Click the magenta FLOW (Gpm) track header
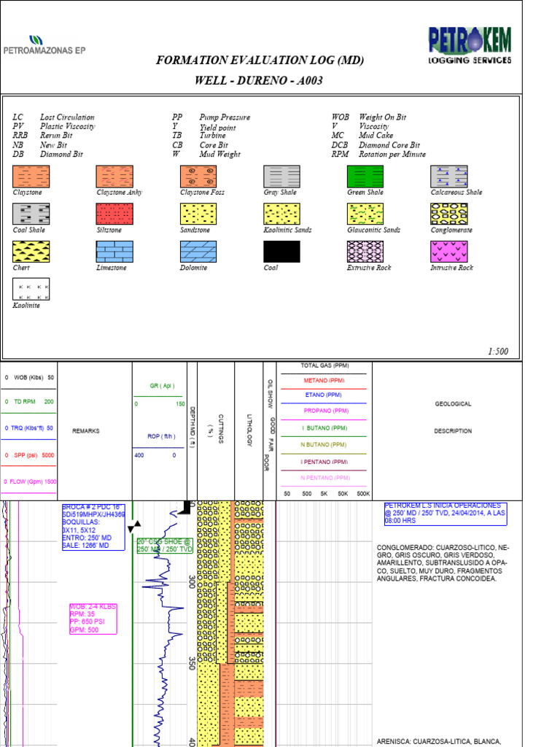The image size is (560, 747). coord(29,481)
